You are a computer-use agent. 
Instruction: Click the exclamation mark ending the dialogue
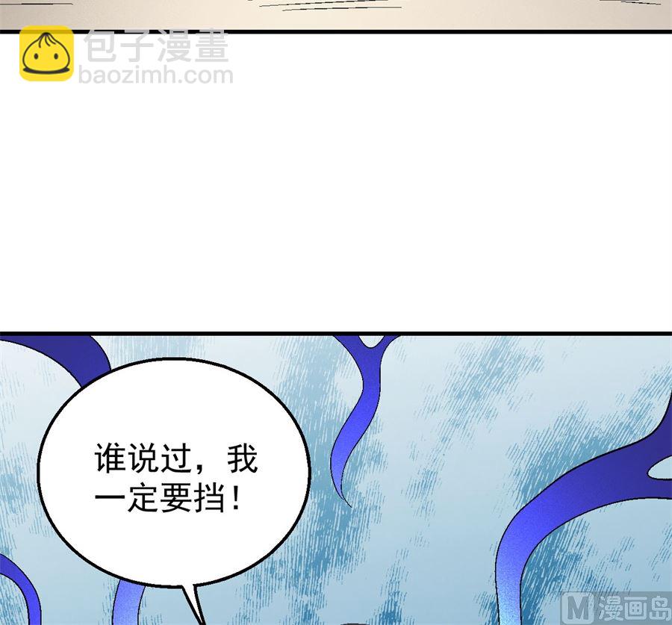237,499
